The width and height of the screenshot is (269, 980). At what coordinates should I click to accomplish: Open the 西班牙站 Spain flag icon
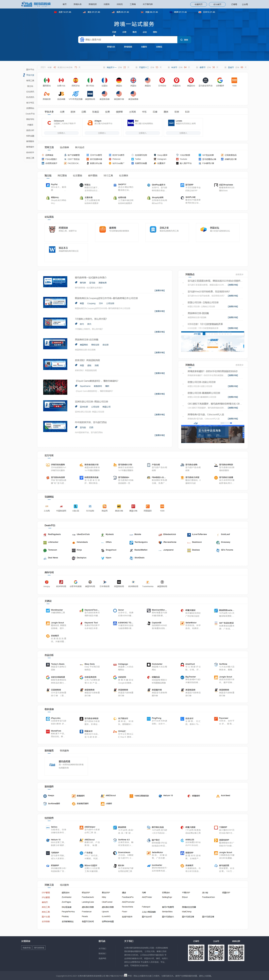[76, 80]
